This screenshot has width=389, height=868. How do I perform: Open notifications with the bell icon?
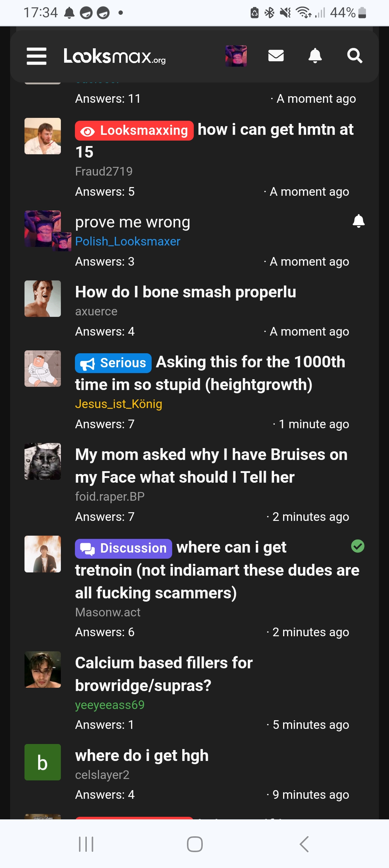[315, 56]
